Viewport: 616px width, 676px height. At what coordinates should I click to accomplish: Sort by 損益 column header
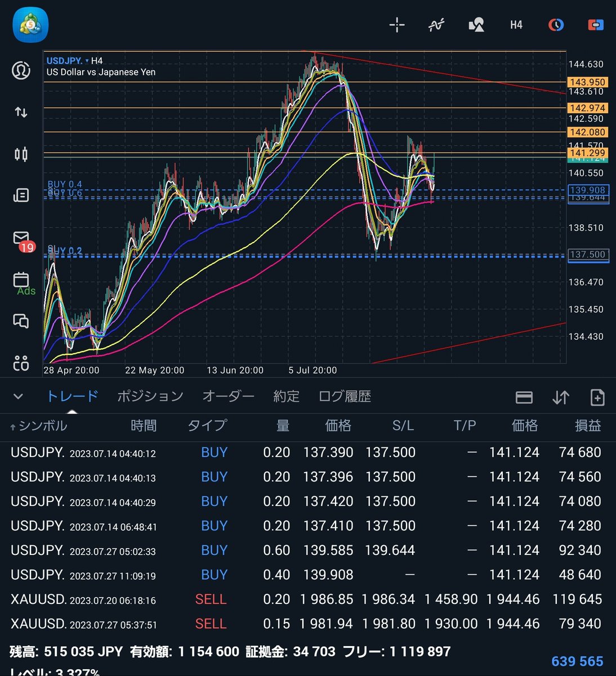tap(588, 425)
